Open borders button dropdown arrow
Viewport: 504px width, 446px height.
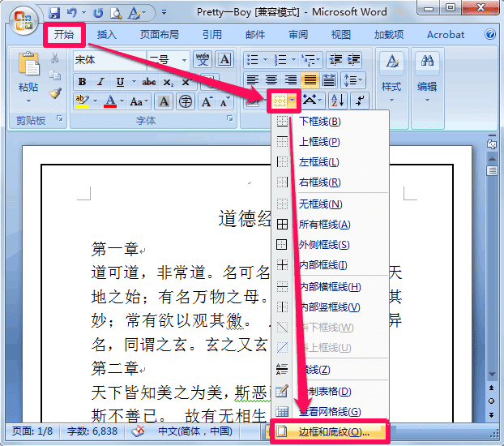point(292,101)
